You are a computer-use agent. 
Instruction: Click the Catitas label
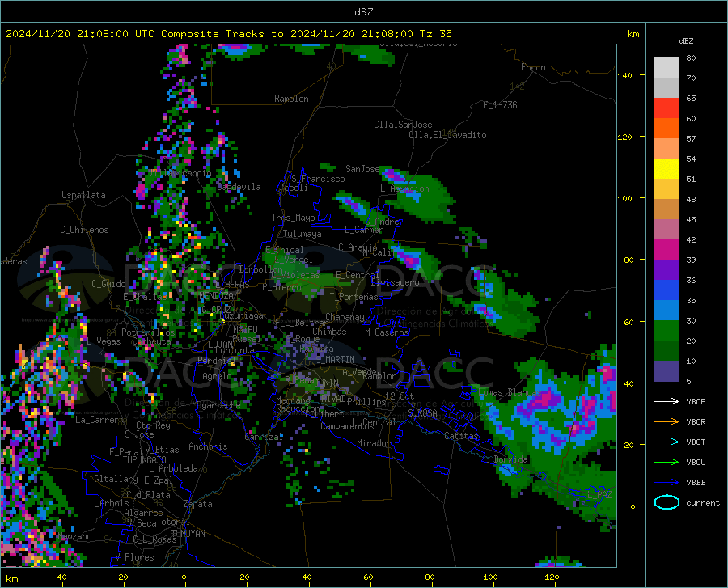[461, 436]
